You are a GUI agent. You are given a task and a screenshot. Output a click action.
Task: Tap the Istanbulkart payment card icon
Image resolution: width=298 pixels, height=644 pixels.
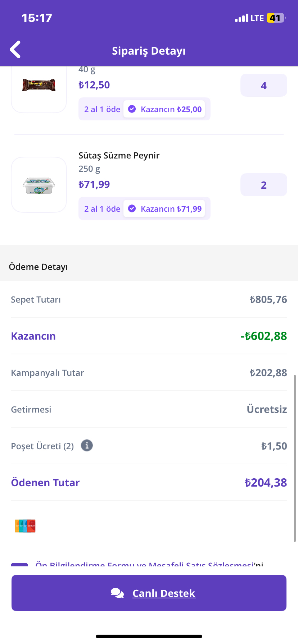point(25,526)
